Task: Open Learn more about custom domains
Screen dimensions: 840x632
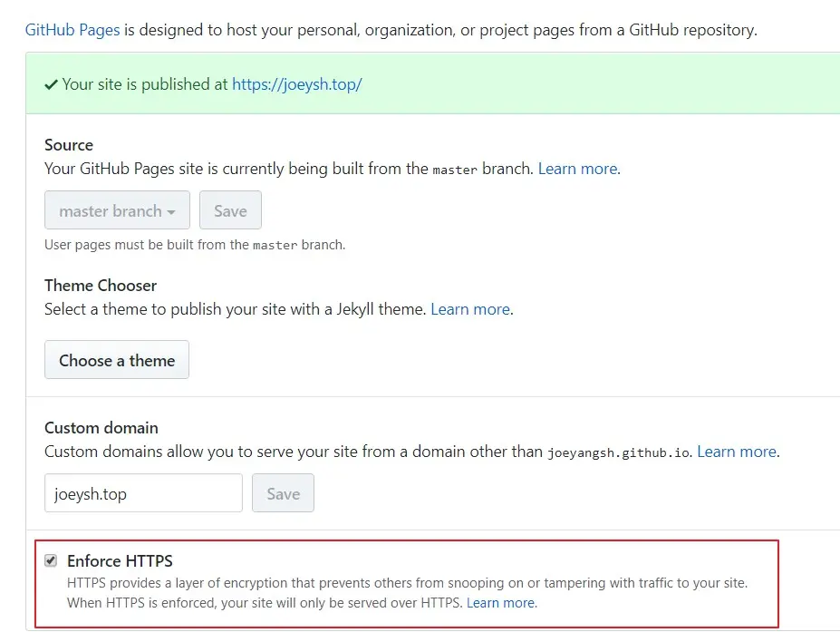Action: pos(736,452)
